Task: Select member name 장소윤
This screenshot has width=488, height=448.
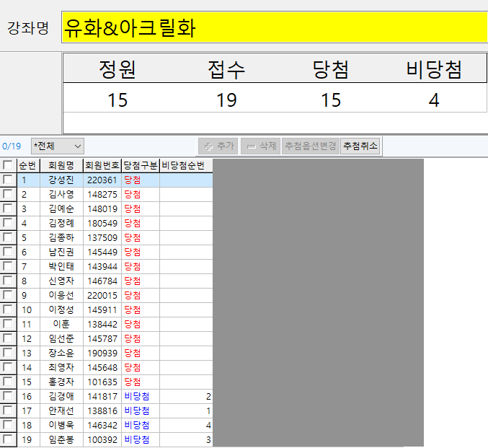Action: coord(61,353)
